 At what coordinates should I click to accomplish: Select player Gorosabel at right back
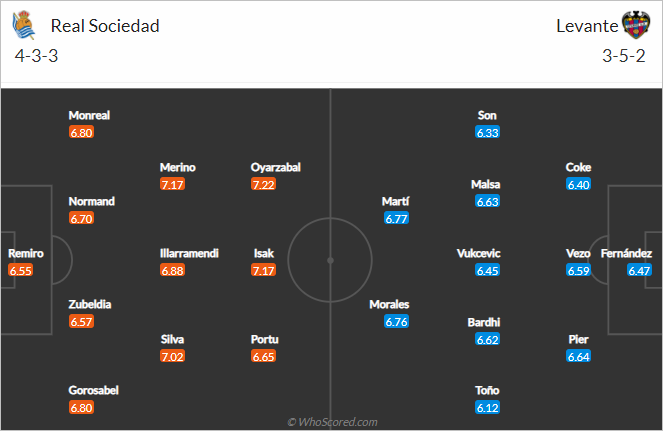[x=93, y=390]
